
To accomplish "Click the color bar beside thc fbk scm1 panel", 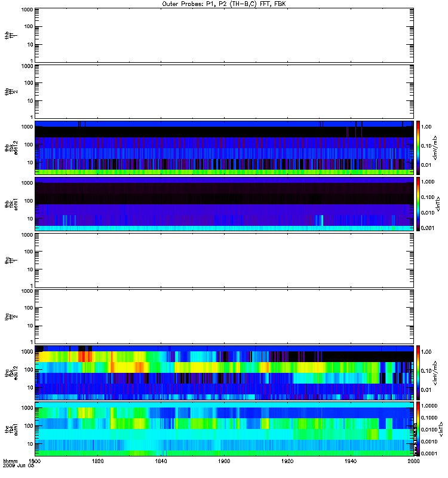I will (x=418, y=429).
